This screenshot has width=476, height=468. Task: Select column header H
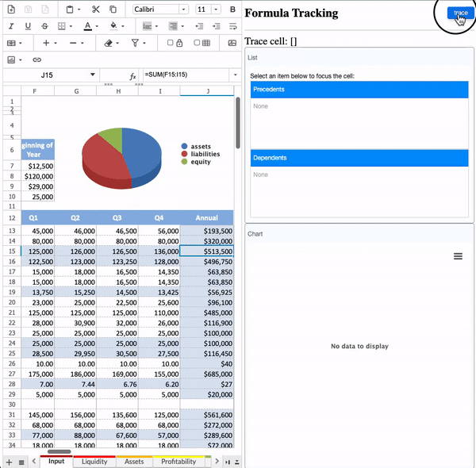[117, 91]
